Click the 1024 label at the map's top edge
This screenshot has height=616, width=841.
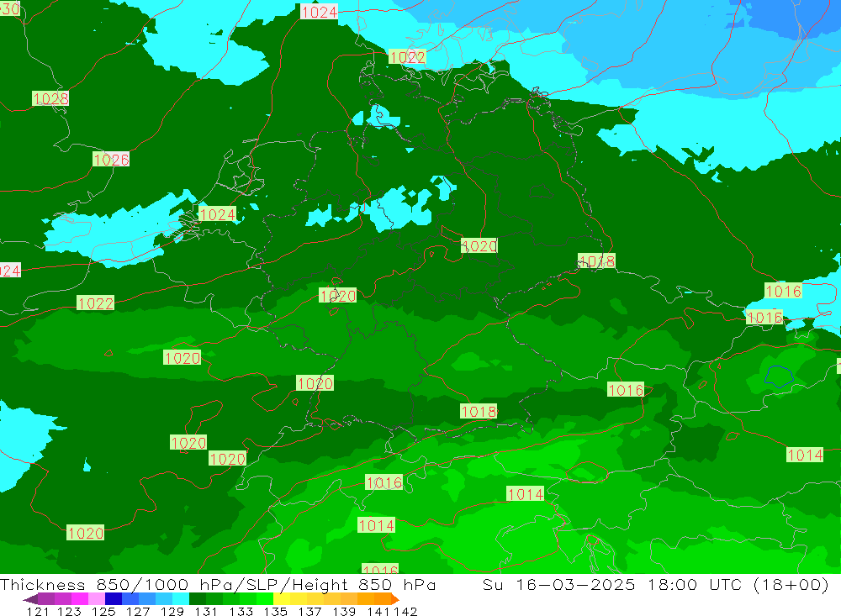click(x=319, y=12)
